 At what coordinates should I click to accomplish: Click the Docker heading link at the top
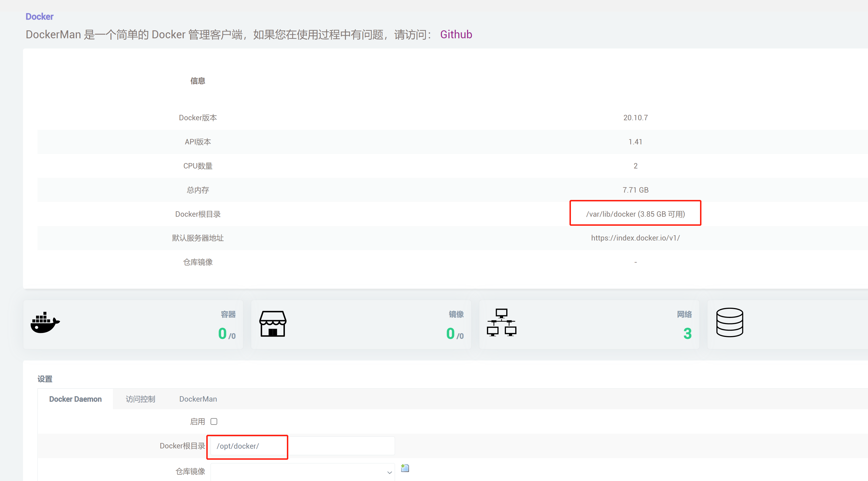coord(39,16)
